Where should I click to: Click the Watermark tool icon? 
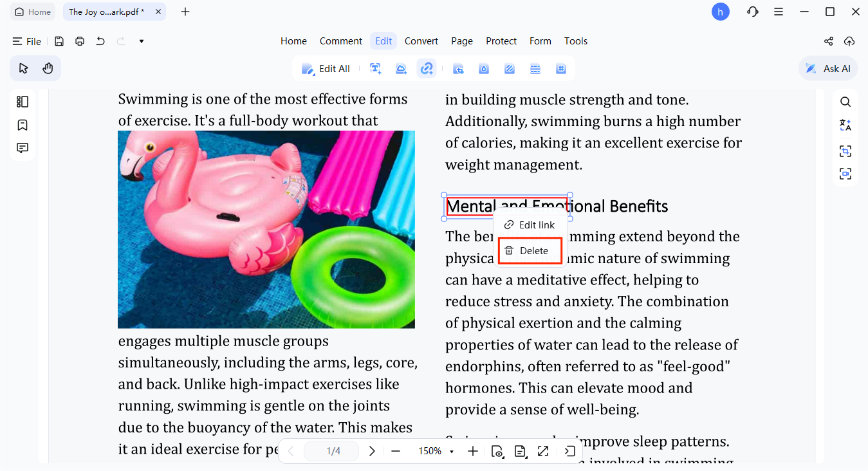484,69
